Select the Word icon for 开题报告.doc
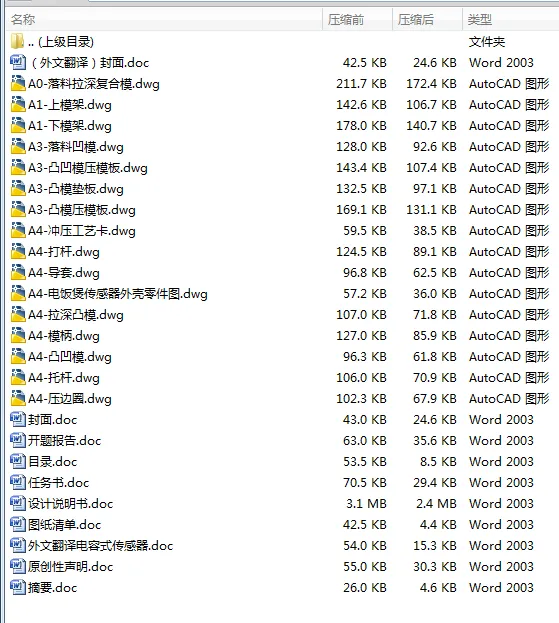This screenshot has height=623, width=559. pyautogui.click(x=17, y=440)
